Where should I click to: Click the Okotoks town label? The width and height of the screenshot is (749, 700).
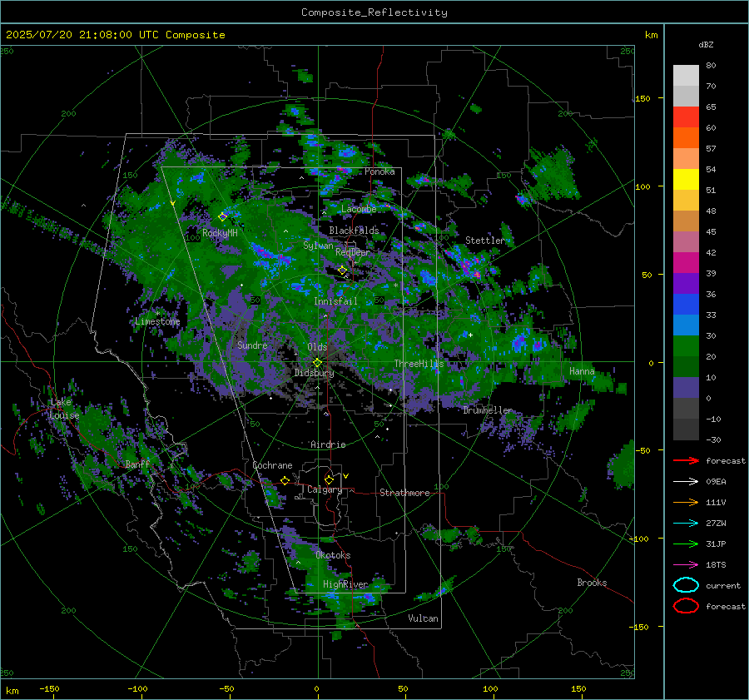tap(333, 555)
